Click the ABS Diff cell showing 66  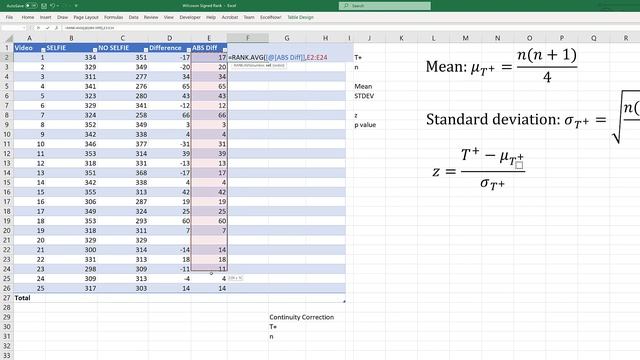(209, 115)
